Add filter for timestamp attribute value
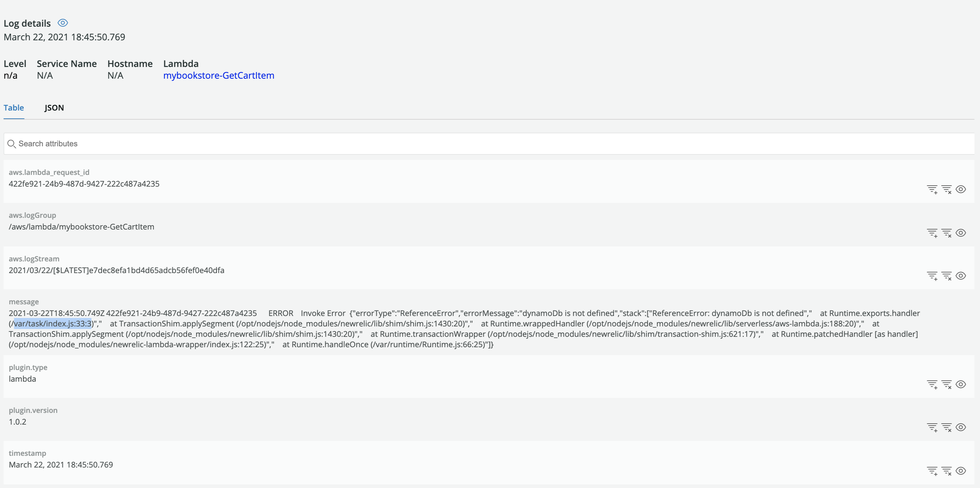This screenshot has width=980, height=488. 932,471
